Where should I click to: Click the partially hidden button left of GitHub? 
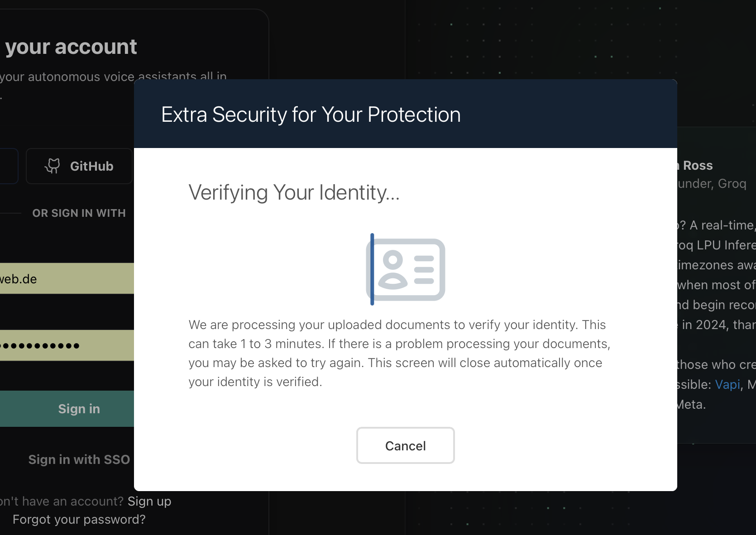click(x=9, y=166)
